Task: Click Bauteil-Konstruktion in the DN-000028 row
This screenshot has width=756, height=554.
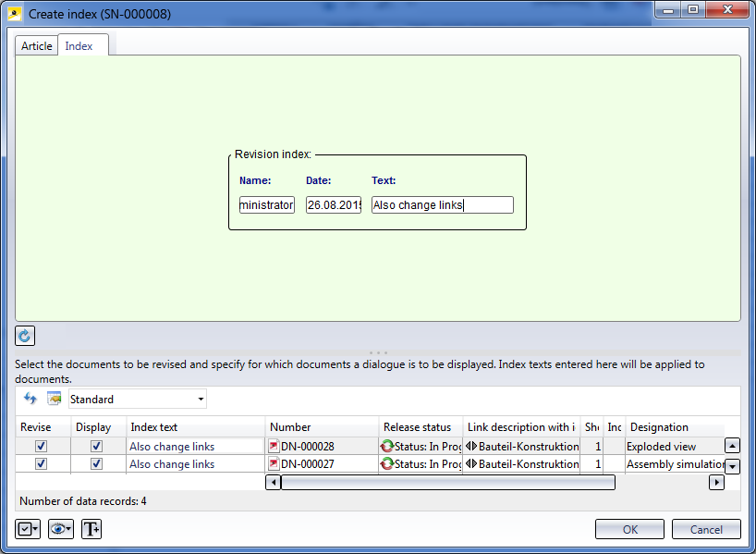Action: tap(529, 447)
